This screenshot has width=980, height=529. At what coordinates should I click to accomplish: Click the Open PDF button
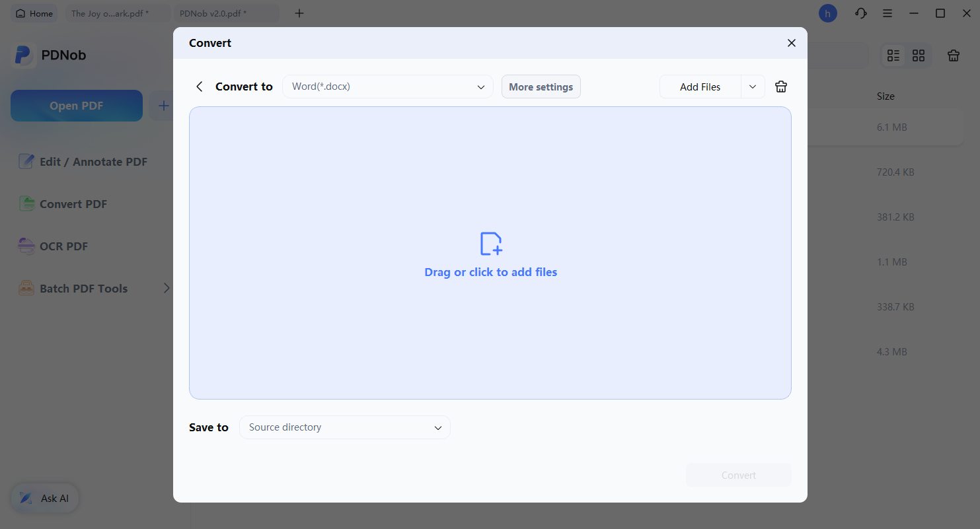[x=76, y=105]
